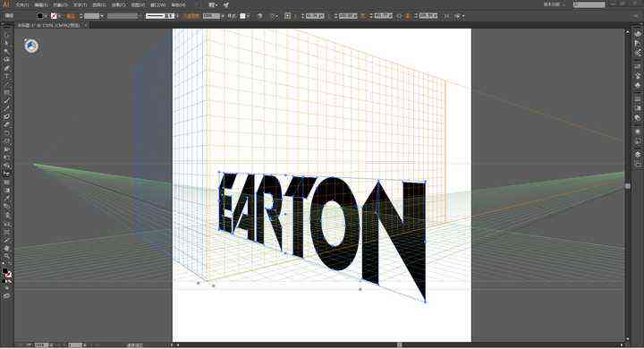Open the opacity value dropdown
This screenshot has height=349, width=644.
pyautogui.click(x=223, y=16)
